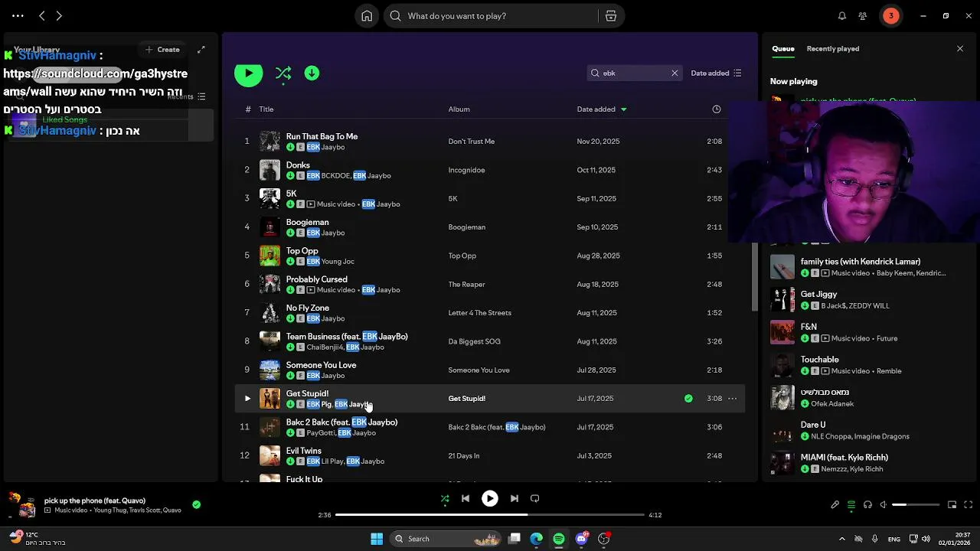Viewport: 980px width, 551px height.
Task: Open 'The Reaper' album link
Action: point(467,285)
